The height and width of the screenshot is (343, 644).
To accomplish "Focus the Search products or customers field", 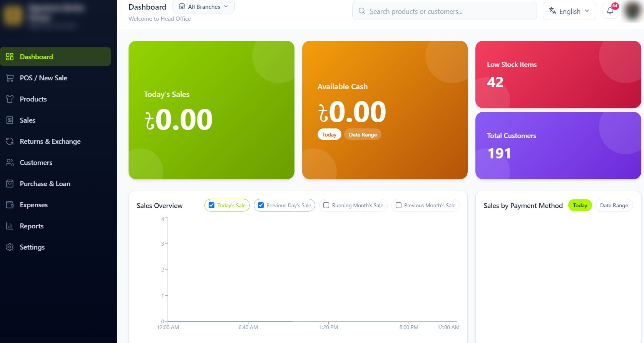I will (445, 11).
